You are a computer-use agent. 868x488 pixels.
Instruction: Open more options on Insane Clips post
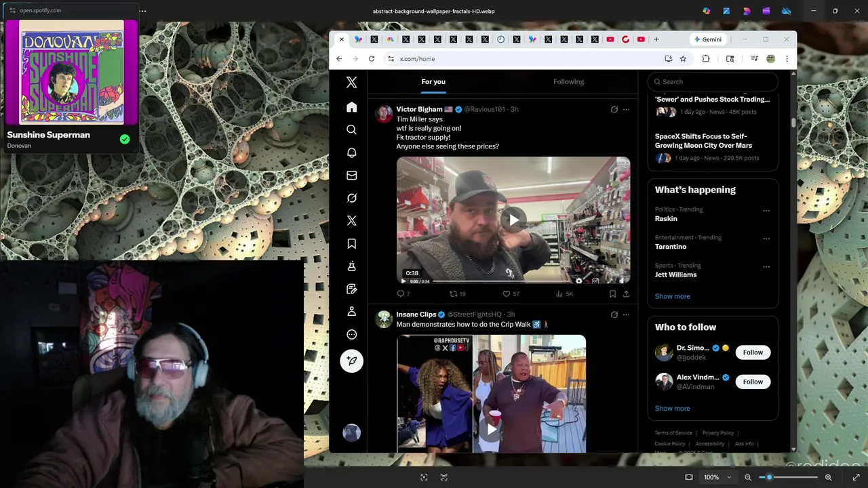point(626,314)
